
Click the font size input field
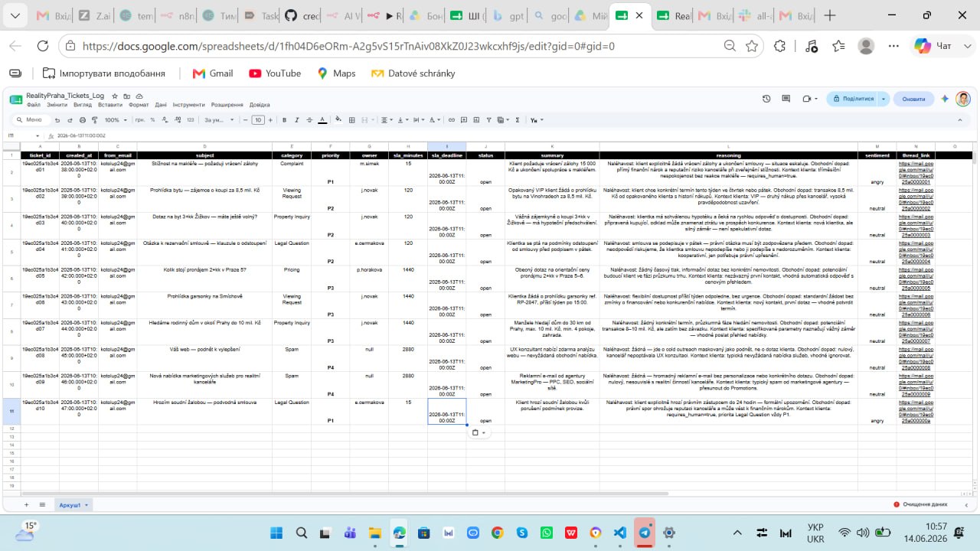click(258, 120)
